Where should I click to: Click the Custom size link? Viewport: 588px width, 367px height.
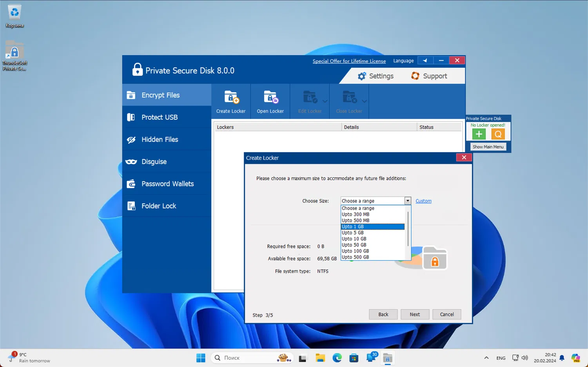pos(423,201)
